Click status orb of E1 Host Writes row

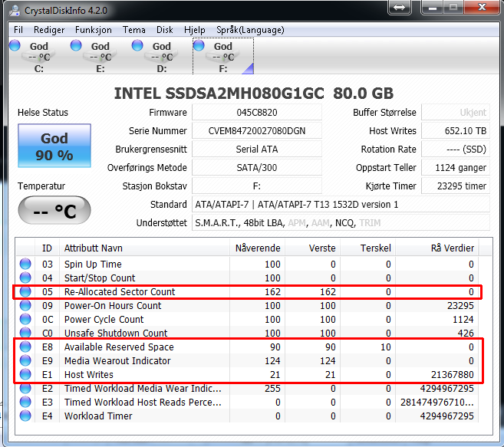(25, 374)
